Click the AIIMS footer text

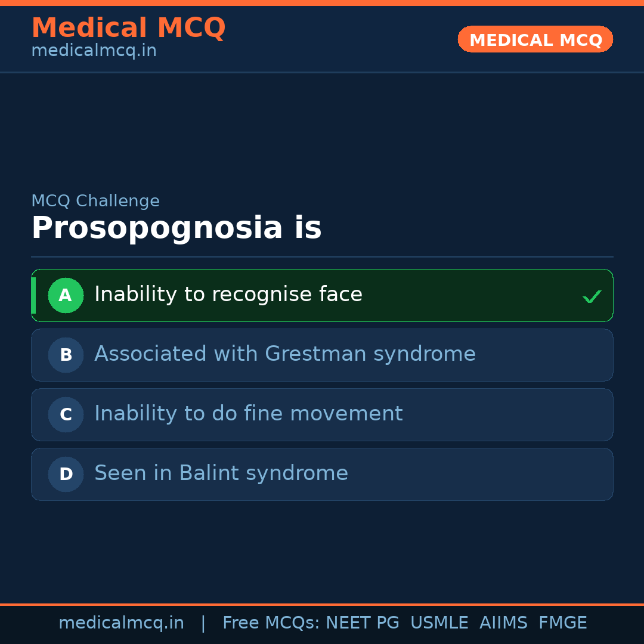503,623
